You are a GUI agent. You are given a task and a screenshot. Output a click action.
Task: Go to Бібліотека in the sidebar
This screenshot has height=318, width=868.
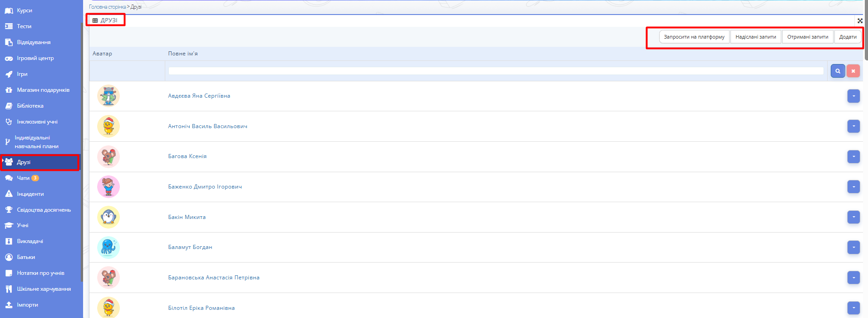(30, 106)
